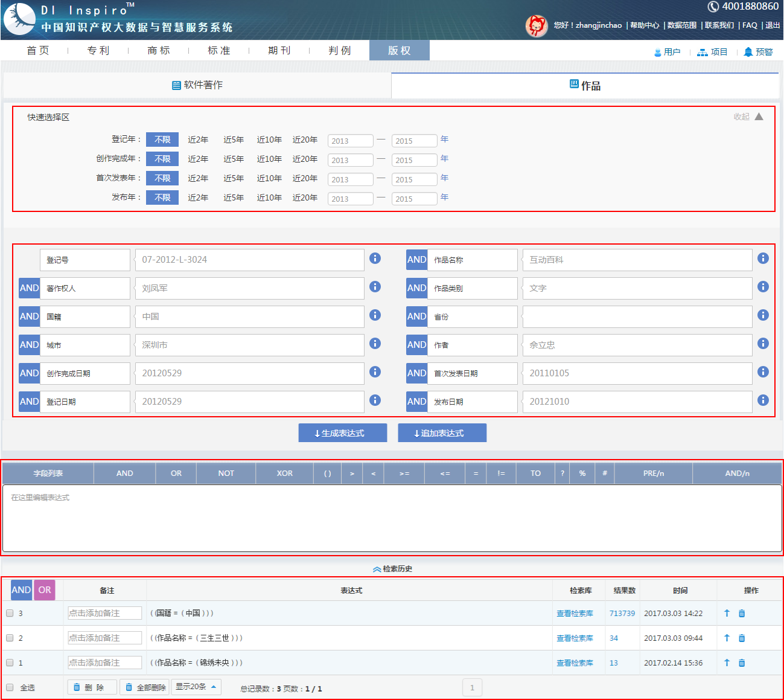Click the user avatar icon in header
784x700 pixels.
click(x=536, y=25)
